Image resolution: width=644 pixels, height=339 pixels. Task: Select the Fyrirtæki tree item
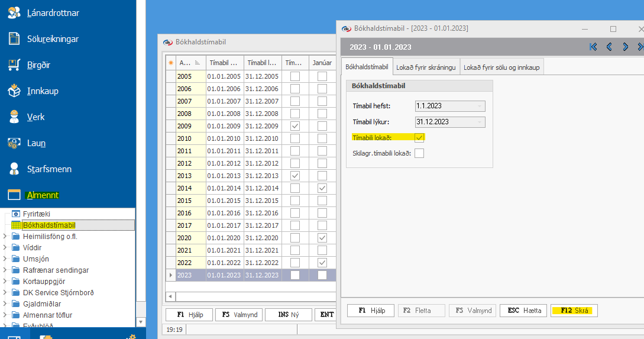39,214
